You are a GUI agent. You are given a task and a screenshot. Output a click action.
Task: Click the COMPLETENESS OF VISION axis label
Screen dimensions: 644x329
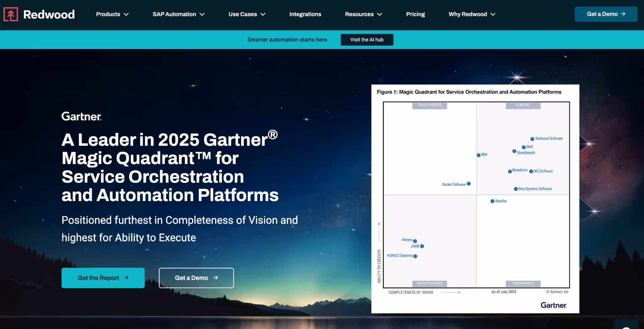pos(411,292)
